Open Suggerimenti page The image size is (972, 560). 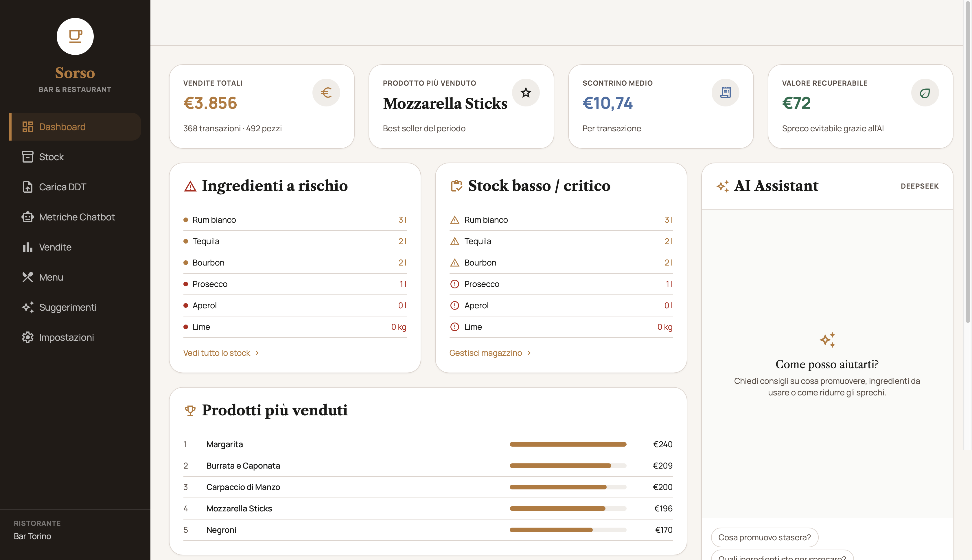click(x=75, y=307)
